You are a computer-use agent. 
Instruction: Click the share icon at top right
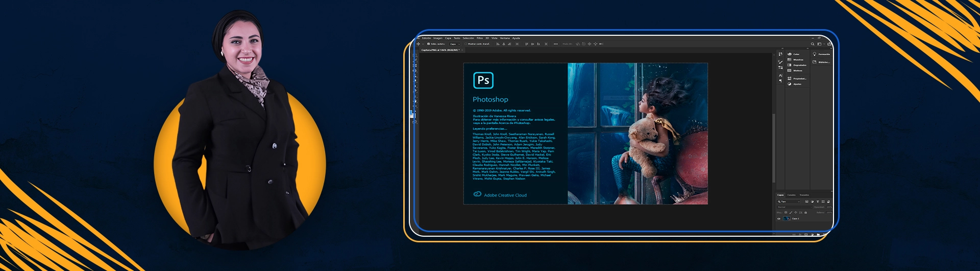(829, 44)
